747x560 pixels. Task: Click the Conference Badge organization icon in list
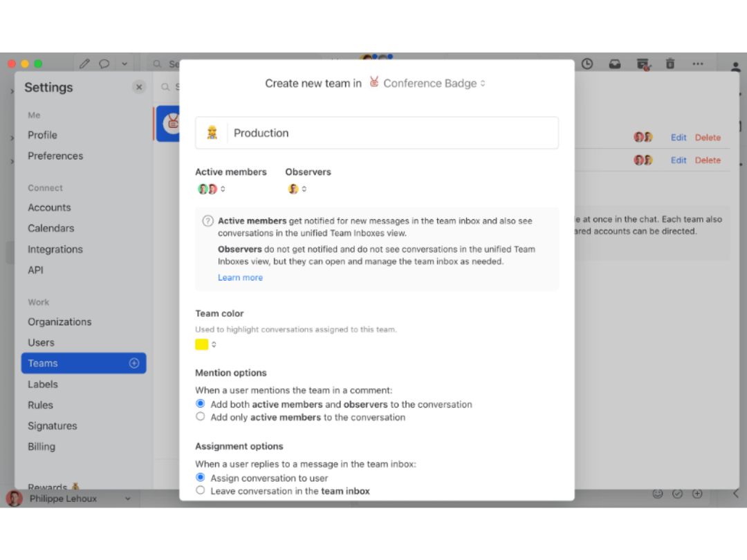171,123
